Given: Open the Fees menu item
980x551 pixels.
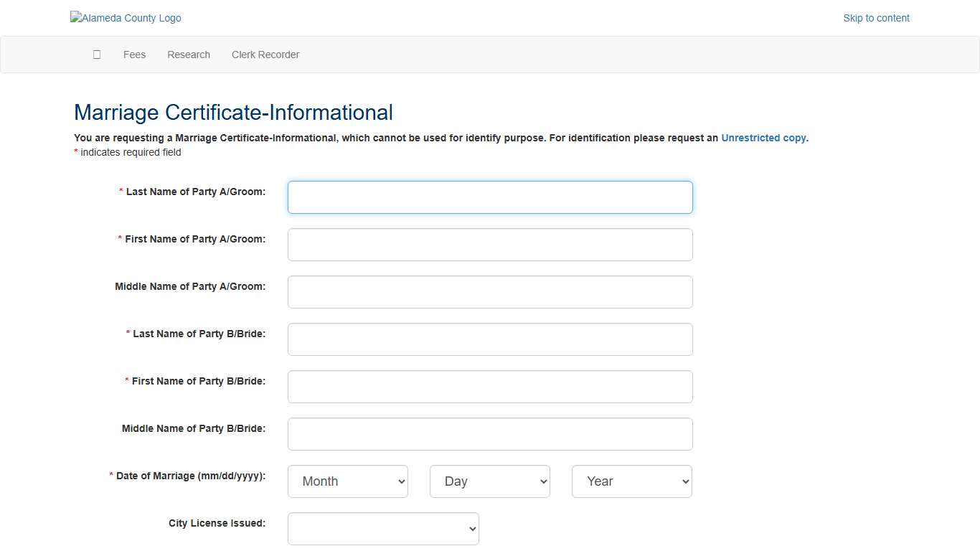Looking at the screenshot, I should [x=134, y=55].
